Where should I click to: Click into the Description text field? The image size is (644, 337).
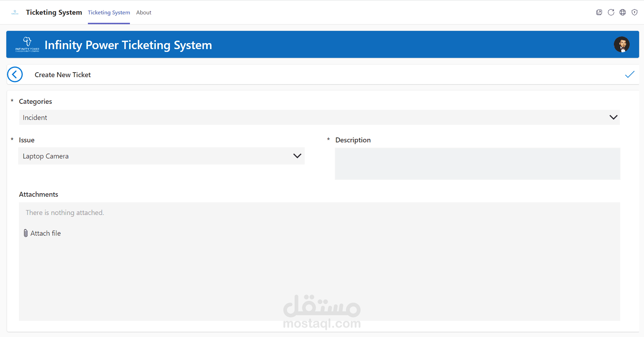[x=478, y=164]
